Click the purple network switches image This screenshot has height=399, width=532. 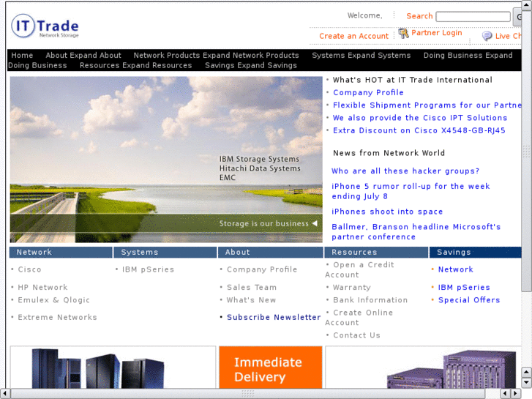click(x=452, y=370)
